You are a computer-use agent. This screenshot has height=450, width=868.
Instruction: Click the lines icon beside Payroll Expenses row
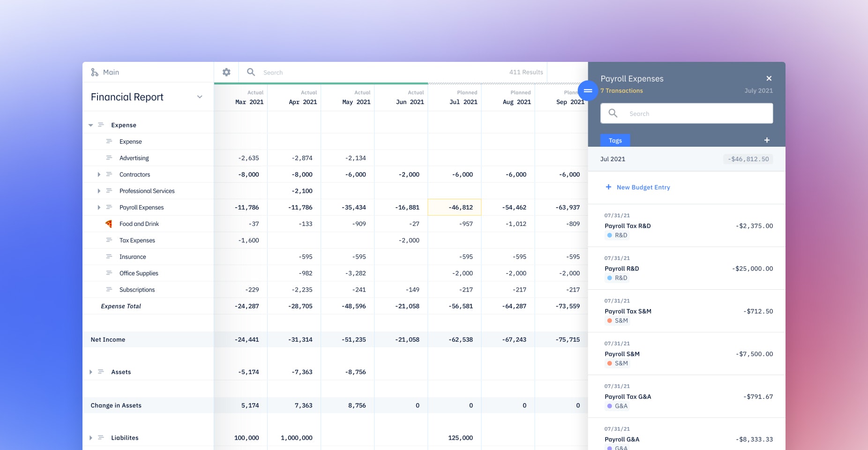(109, 207)
